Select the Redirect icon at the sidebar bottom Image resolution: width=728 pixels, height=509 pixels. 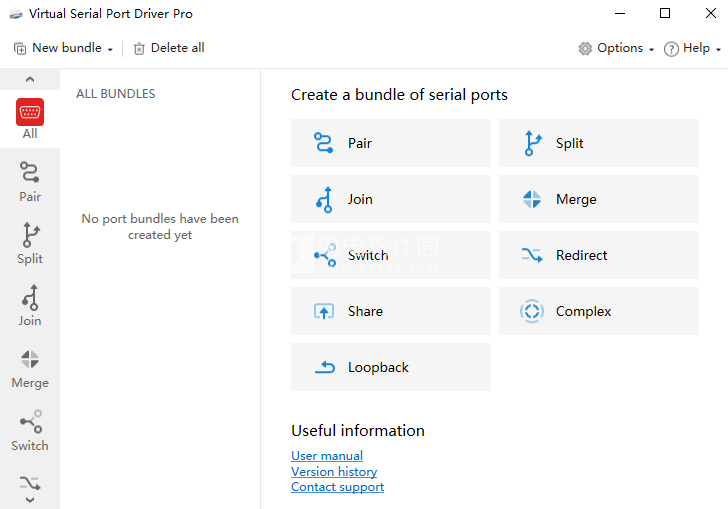pyautogui.click(x=30, y=483)
